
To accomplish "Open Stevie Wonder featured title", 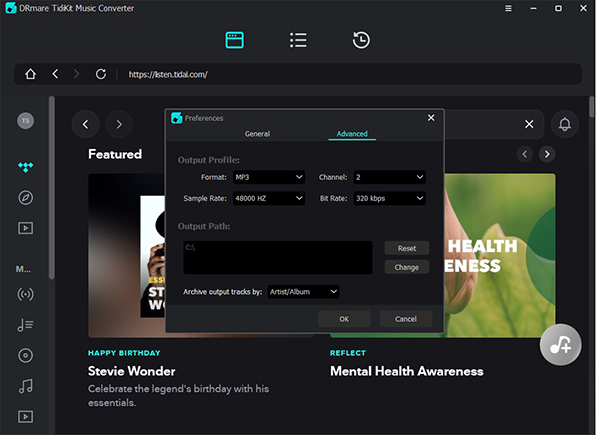I will pos(132,371).
